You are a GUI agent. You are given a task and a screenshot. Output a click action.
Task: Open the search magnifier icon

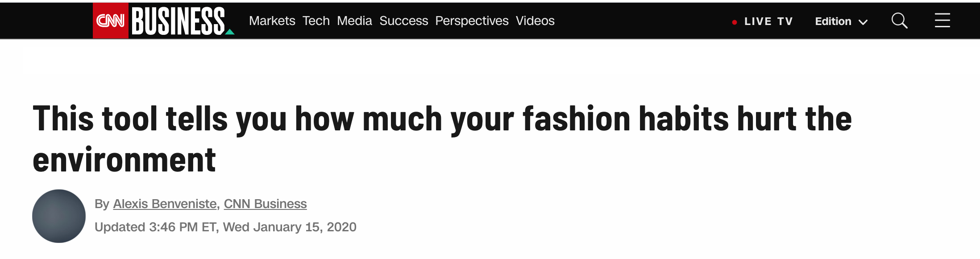[x=899, y=21]
